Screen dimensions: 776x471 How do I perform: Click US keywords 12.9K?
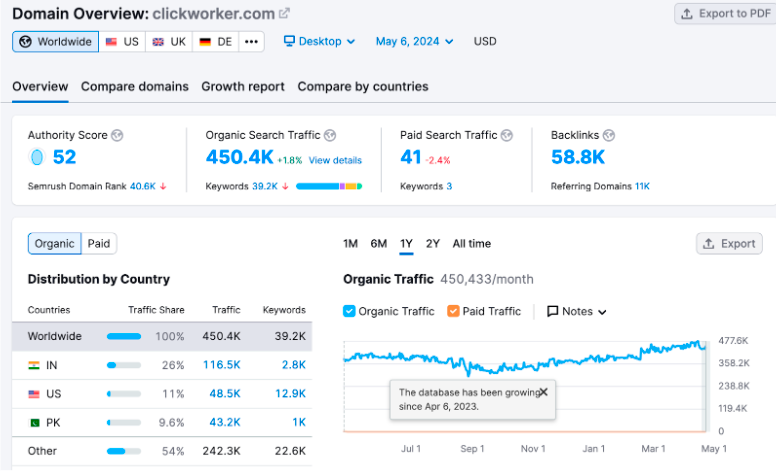(291, 394)
